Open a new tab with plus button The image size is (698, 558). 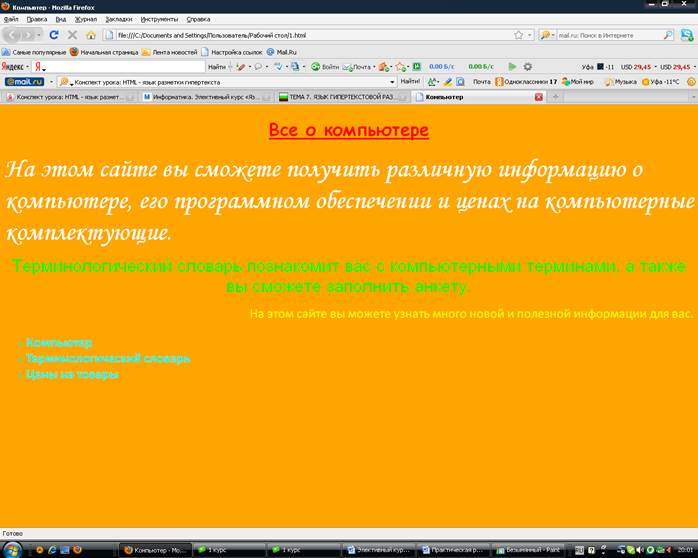pos(556,97)
